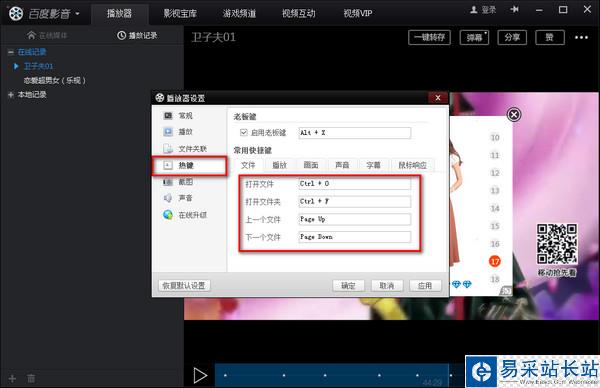Select episode 18 in the episode list
The image size is (600, 388).
[x=495, y=279]
